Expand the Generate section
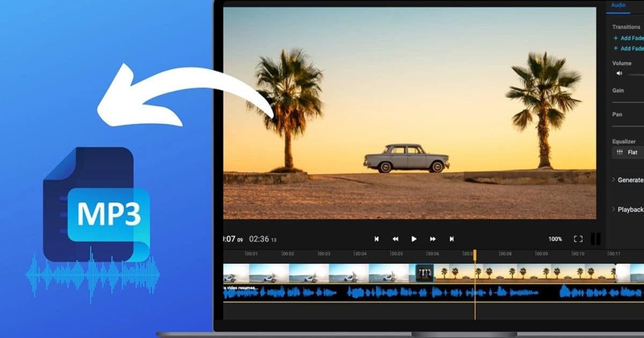This screenshot has width=644, height=338. coord(628,180)
